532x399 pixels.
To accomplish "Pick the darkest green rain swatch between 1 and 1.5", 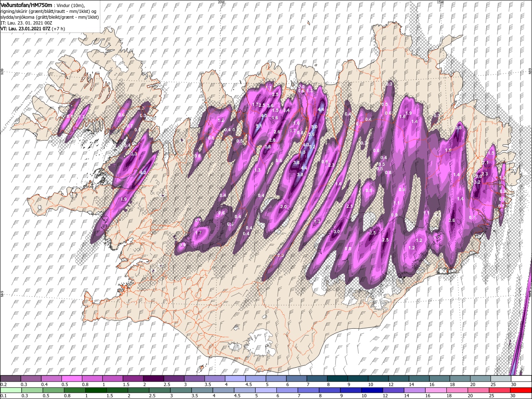I will pyautogui.click(x=96, y=390).
